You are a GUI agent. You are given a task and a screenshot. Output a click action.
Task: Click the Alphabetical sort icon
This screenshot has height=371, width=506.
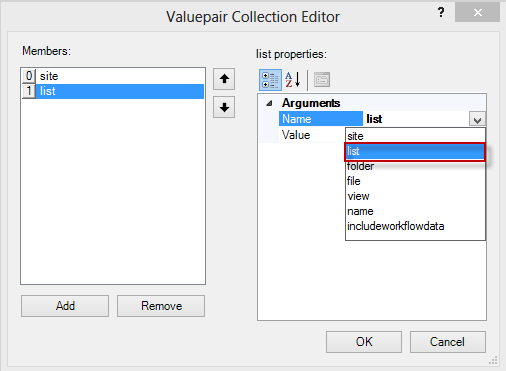tap(293, 80)
